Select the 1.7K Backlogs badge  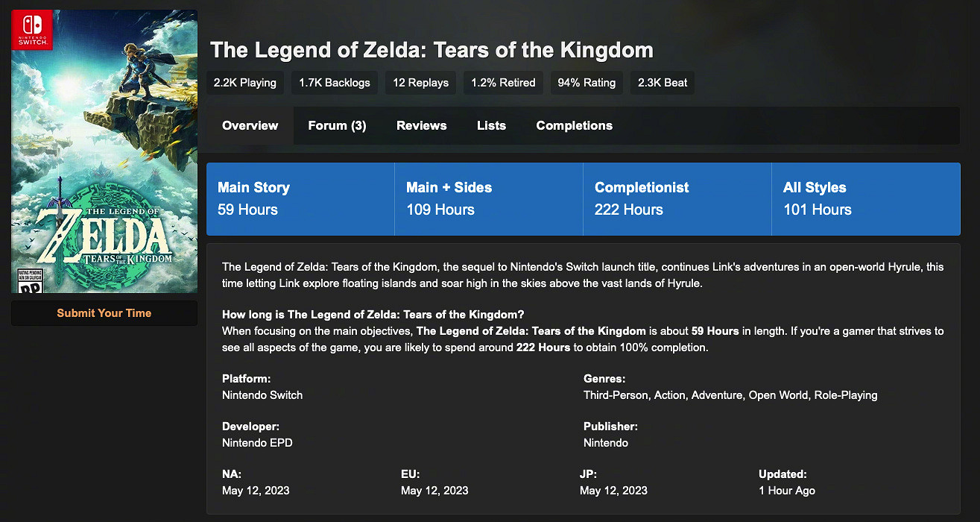point(335,83)
